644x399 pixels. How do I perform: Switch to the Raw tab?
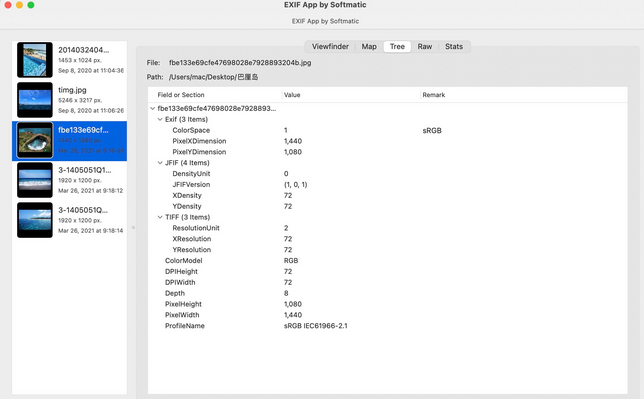(x=425, y=46)
